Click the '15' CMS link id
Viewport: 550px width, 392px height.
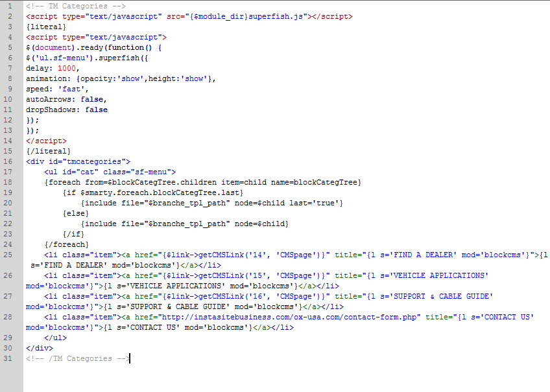pos(257,275)
